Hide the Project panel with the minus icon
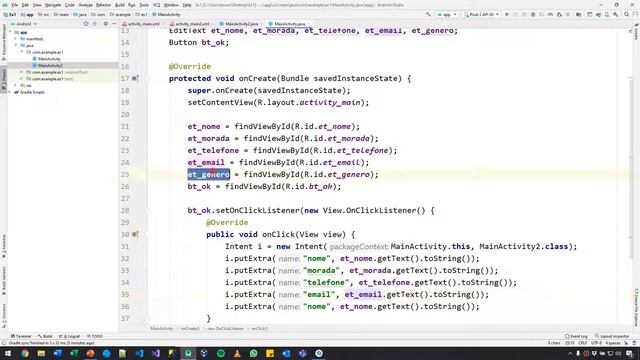Screen dimensions: 640x360 coord(114,24)
